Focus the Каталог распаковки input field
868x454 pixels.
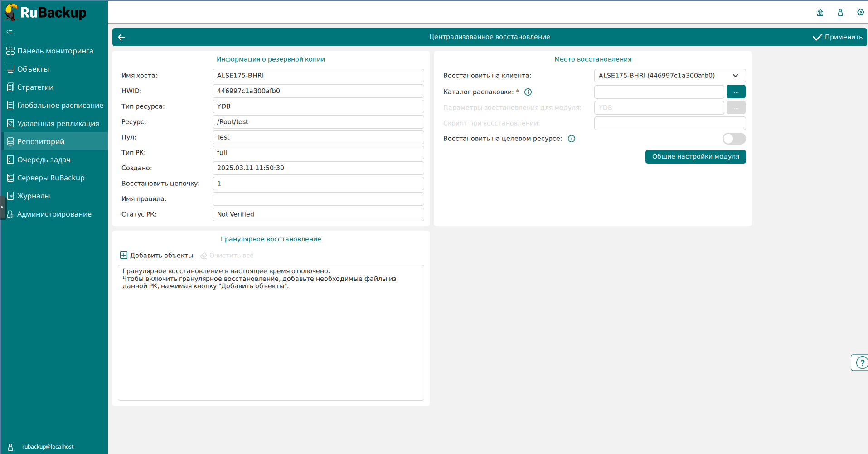pyautogui.click(x=659, y=92)
